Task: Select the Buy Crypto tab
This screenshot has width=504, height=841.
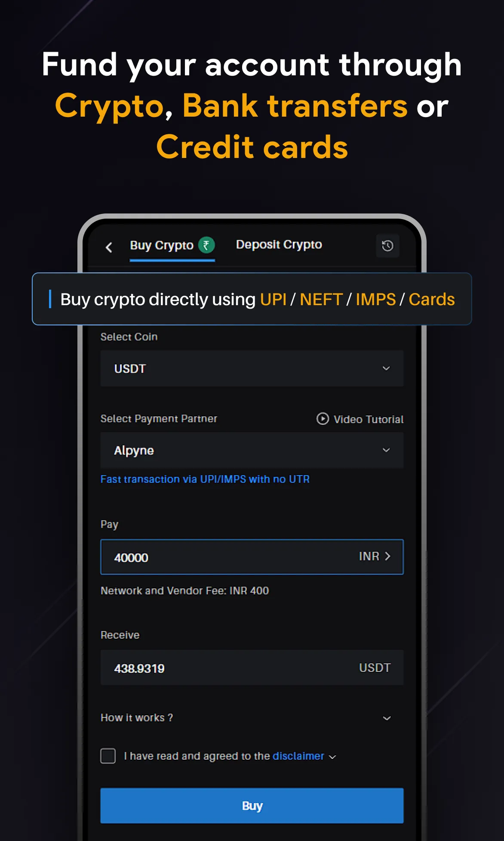Action: (x=161, y=245)
